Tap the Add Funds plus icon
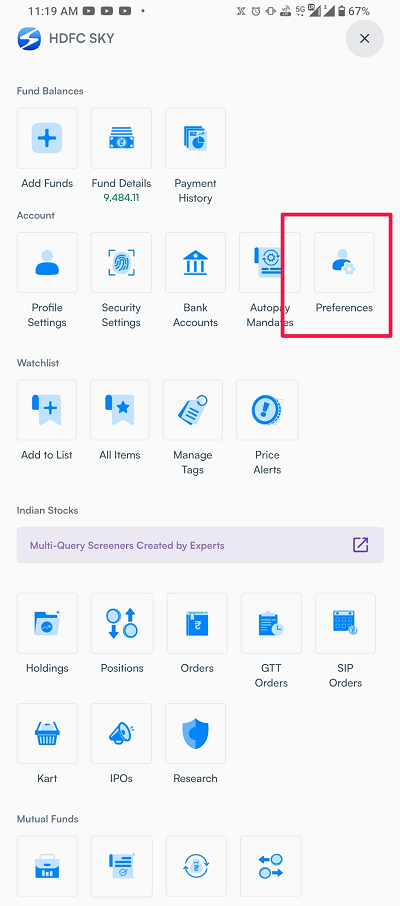This screenshot has height=906, width=400. point(47,138)
